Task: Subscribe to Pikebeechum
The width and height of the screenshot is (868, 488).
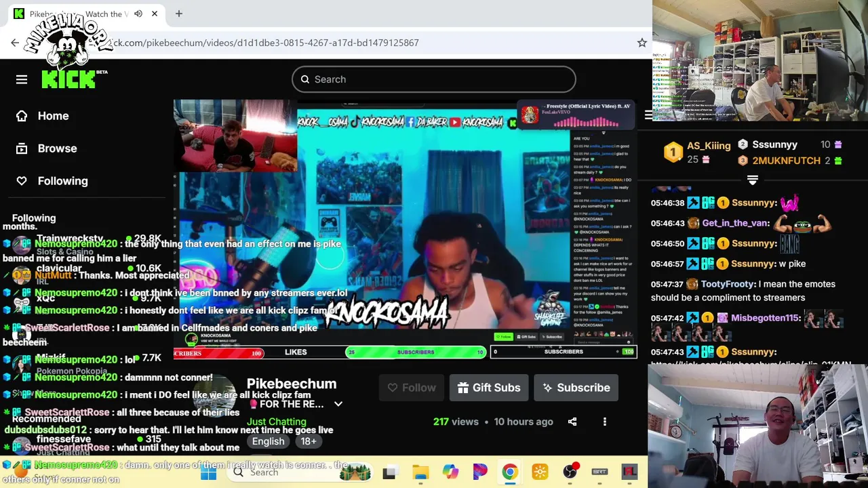Action: tap(576, 388)
